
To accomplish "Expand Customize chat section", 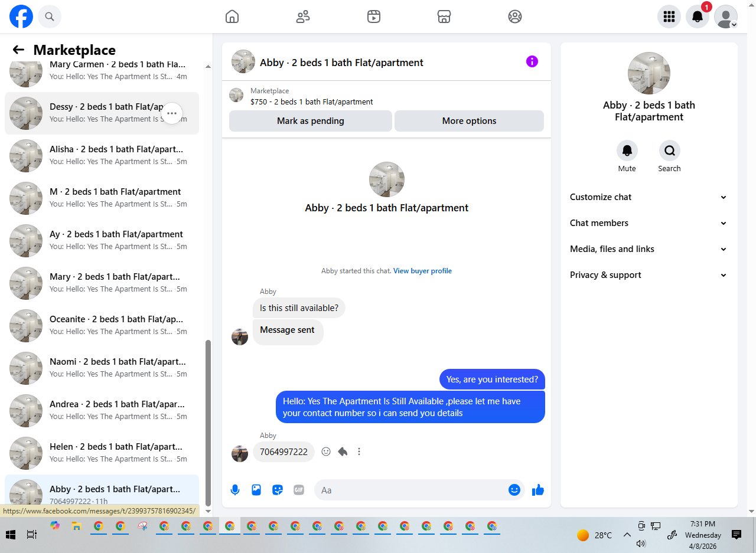I will tap(649, 197).
